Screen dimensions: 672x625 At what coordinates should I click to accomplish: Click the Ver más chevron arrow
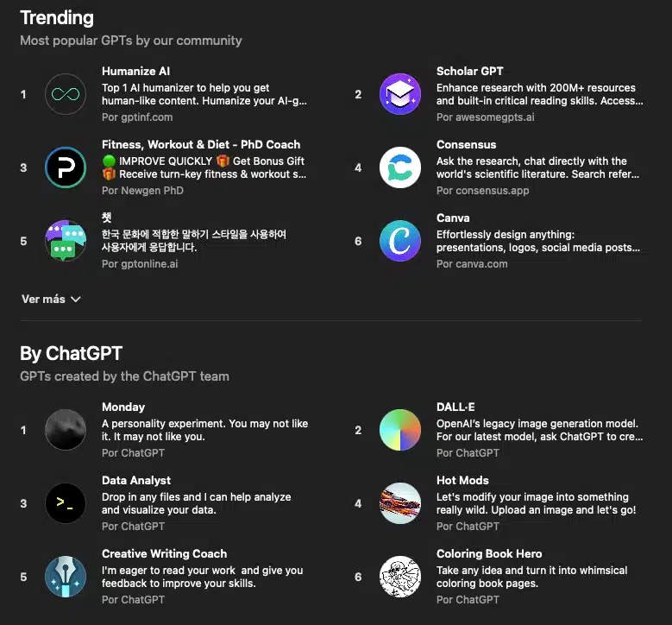(x=76, y=300)
